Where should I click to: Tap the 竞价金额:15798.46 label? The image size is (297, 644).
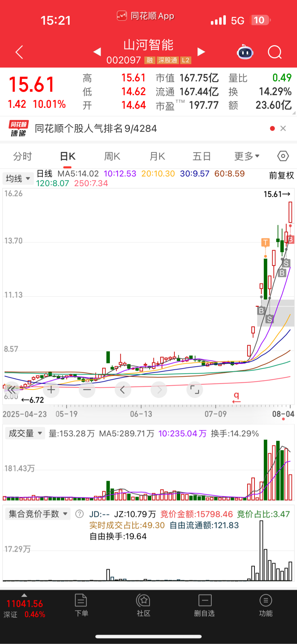tap(196, 514)
